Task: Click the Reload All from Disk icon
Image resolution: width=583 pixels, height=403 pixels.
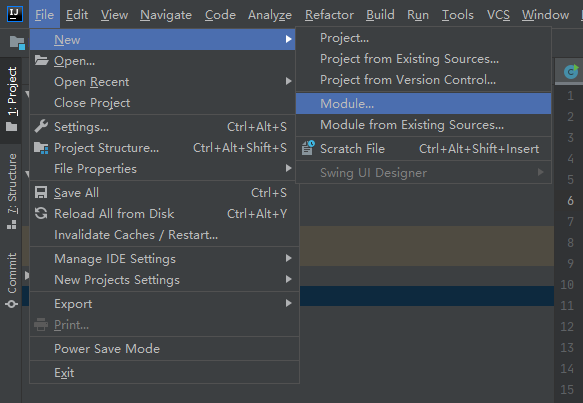Action: click(41, 213)
